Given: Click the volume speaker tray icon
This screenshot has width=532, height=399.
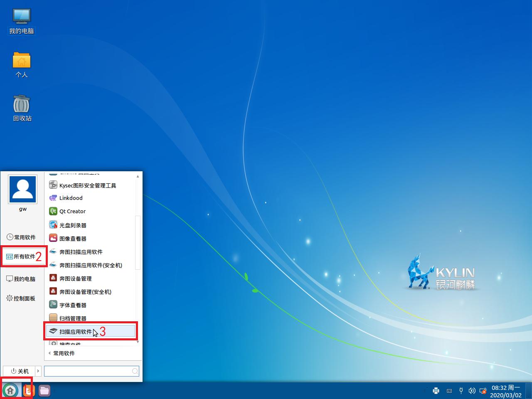Looking at the screenshot, I should [x=472, y=391].
